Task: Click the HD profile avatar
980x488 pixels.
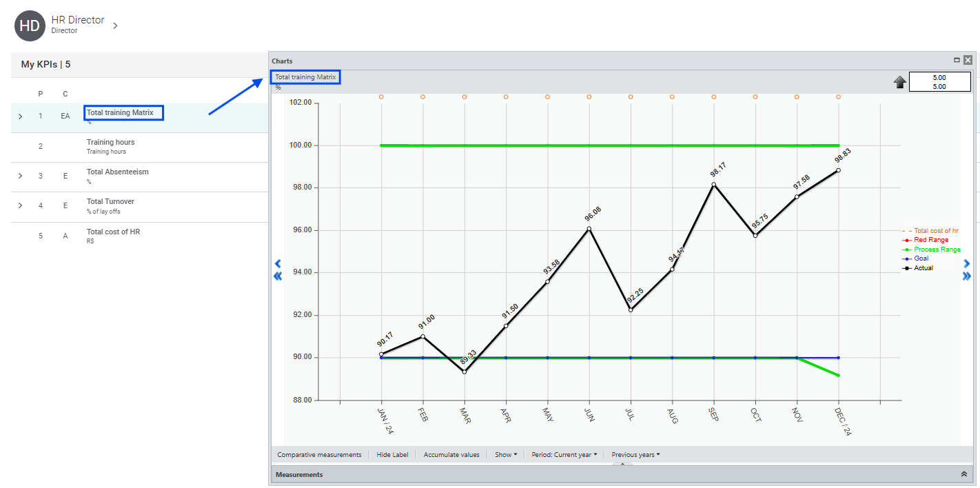Action: point(29,26)
